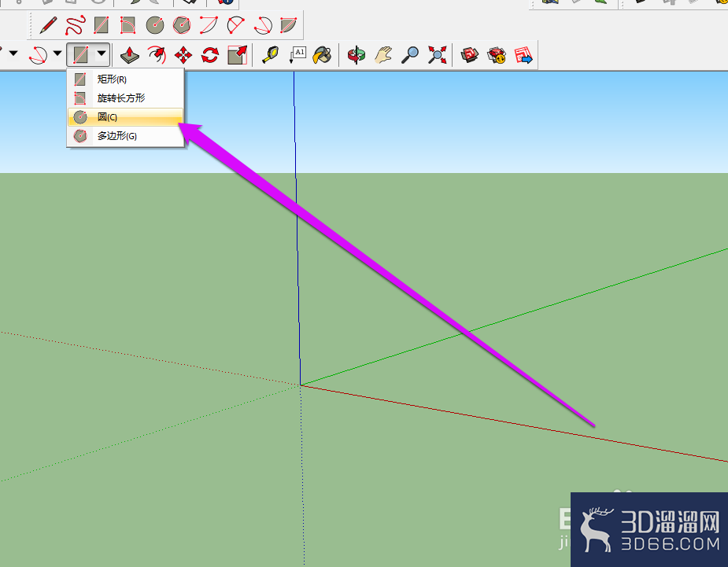Activate the Orbit tool
This screenshot has height=567, width=728.
pyautogui.click(x=356, y=55)
